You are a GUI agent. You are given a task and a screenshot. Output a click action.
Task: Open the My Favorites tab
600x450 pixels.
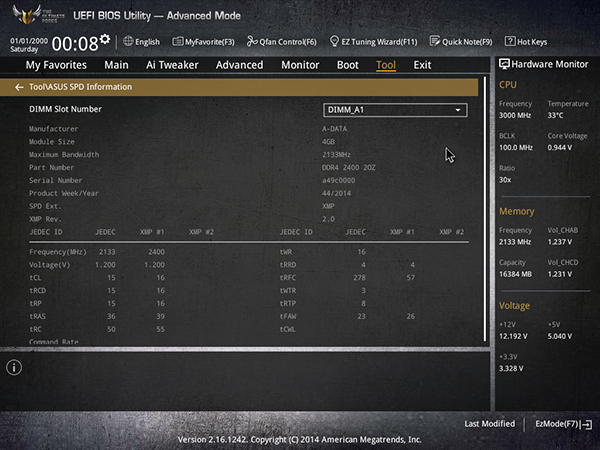[x=56, y=65]
